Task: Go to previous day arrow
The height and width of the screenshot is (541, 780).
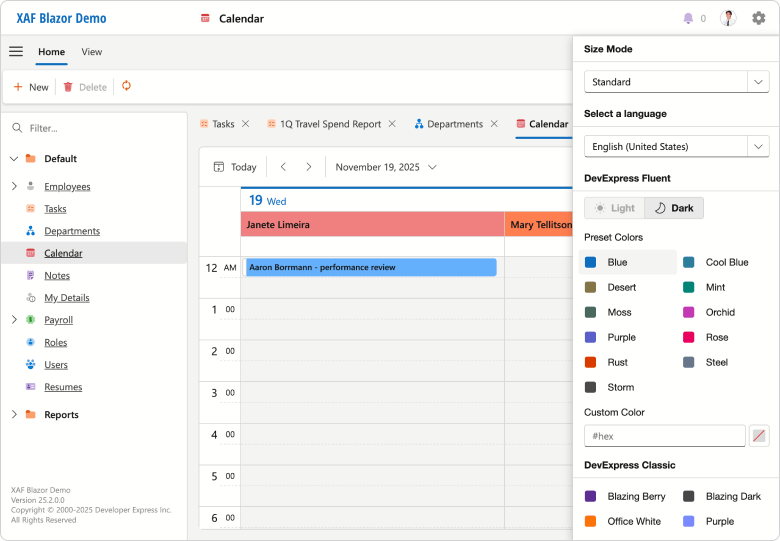Action: point(283,167)
